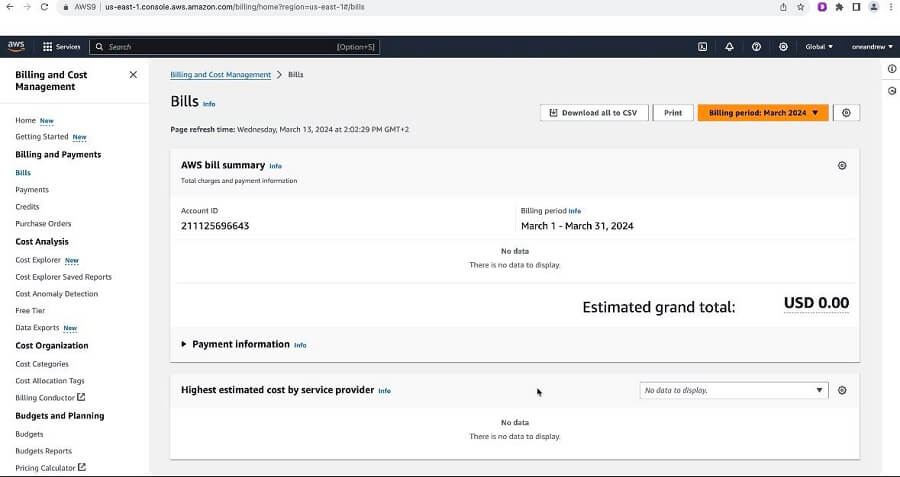The image size is (900, 477).
Task: Click the Download all to CSV button
Action: 594,113
